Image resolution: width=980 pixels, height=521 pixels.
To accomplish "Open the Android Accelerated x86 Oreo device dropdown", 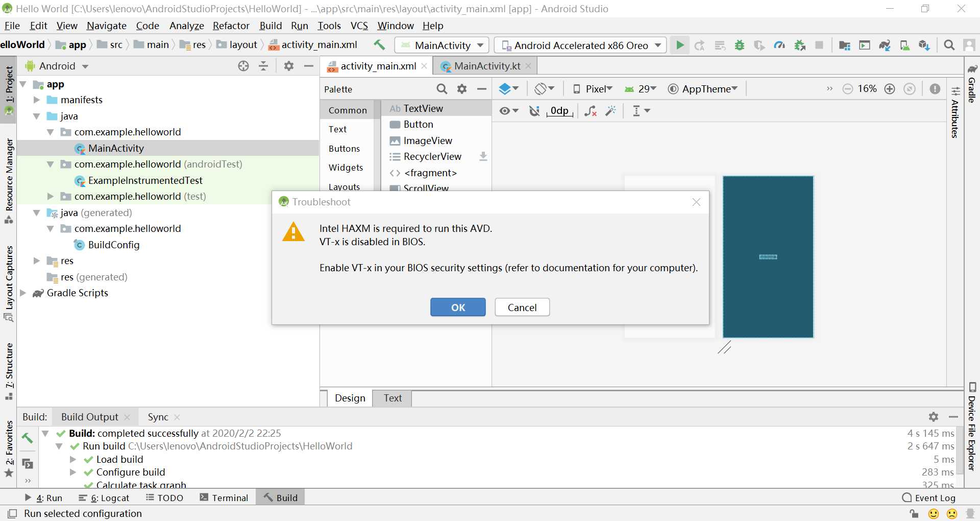I will (x=581, y=45).
